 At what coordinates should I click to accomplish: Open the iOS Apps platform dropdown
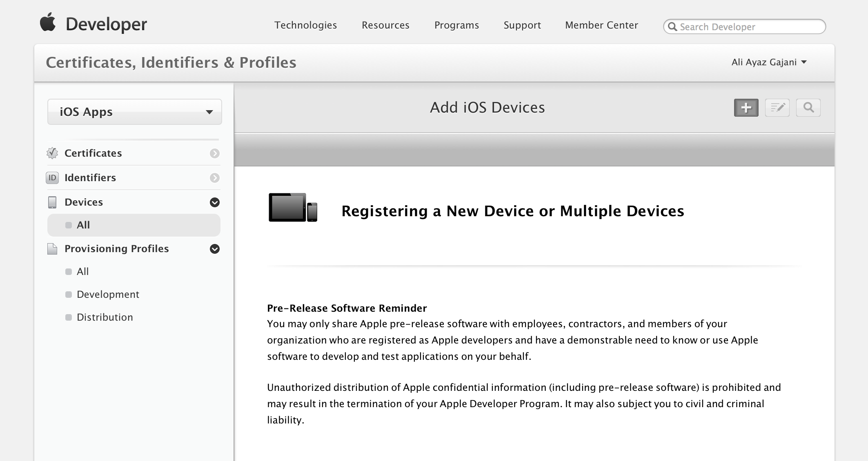tap(135, 112)
